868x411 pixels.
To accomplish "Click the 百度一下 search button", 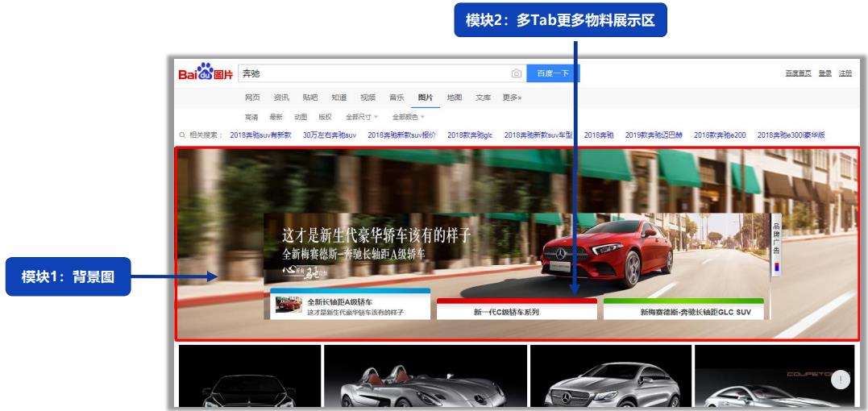I will pyautogui.click(x=553, y=73).
